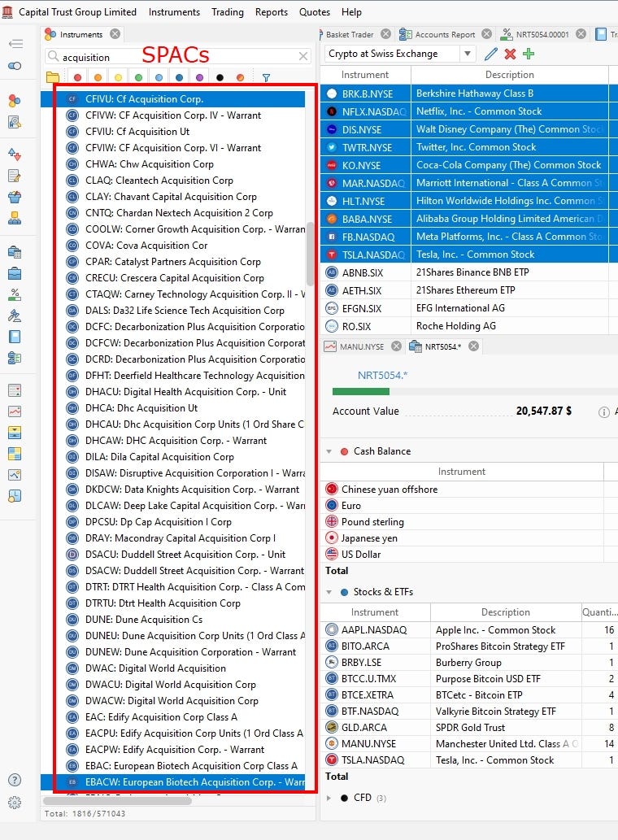618x840 pixels.
Task: Open the instrument search magnifier sidebar icon
Action: 15,122
